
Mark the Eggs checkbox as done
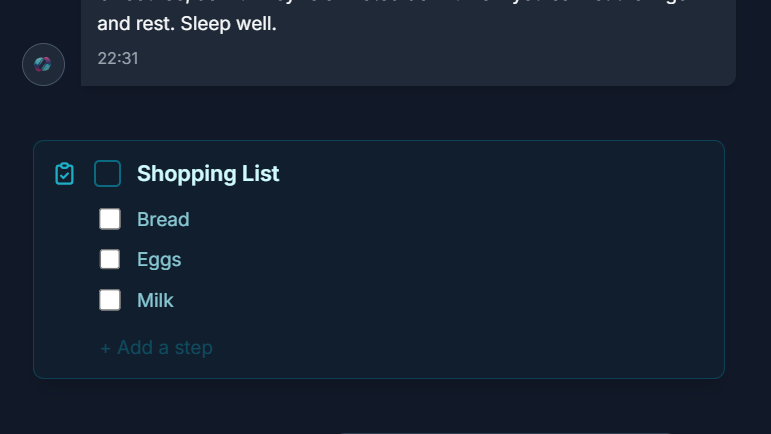(x=110, y=259)
